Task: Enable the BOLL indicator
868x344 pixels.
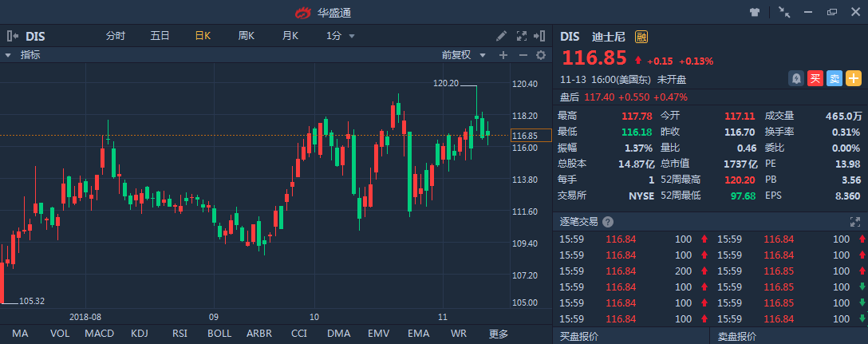Action: 219,334
